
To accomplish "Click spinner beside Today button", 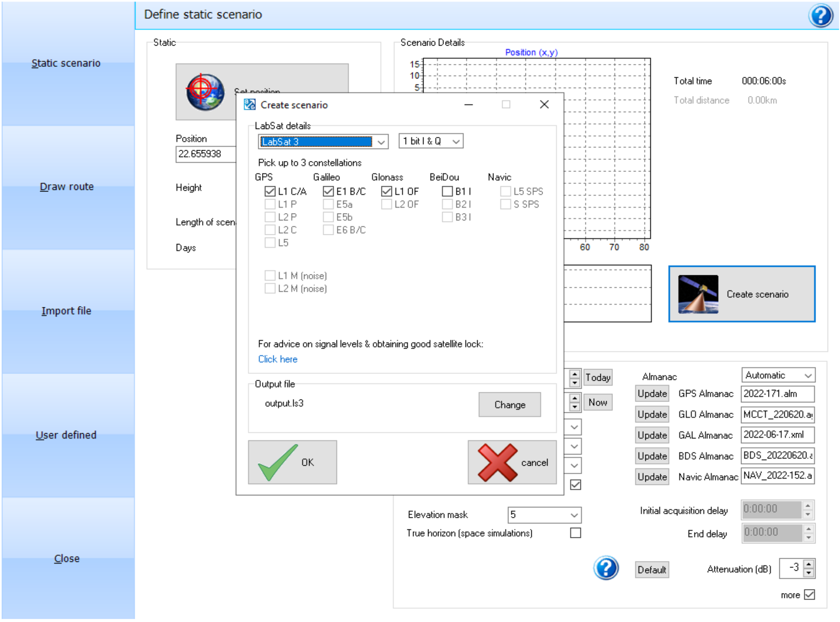I will (x=575, y=378).
